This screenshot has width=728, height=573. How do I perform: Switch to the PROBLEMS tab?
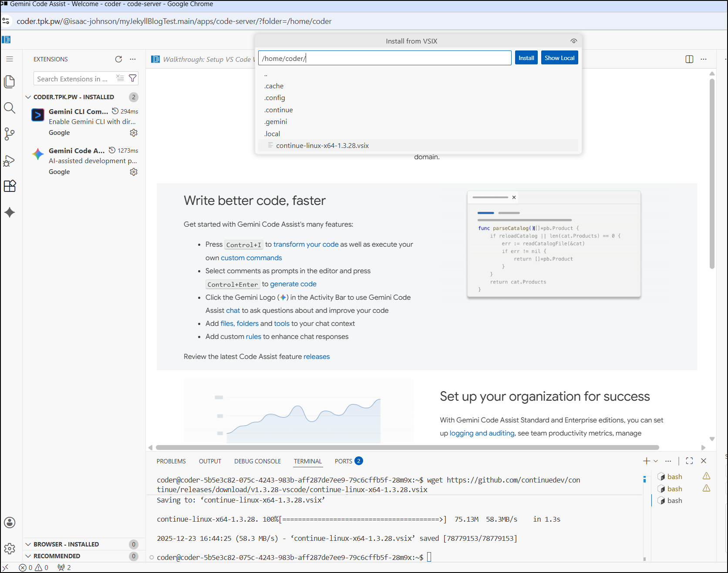pos(171,461)
